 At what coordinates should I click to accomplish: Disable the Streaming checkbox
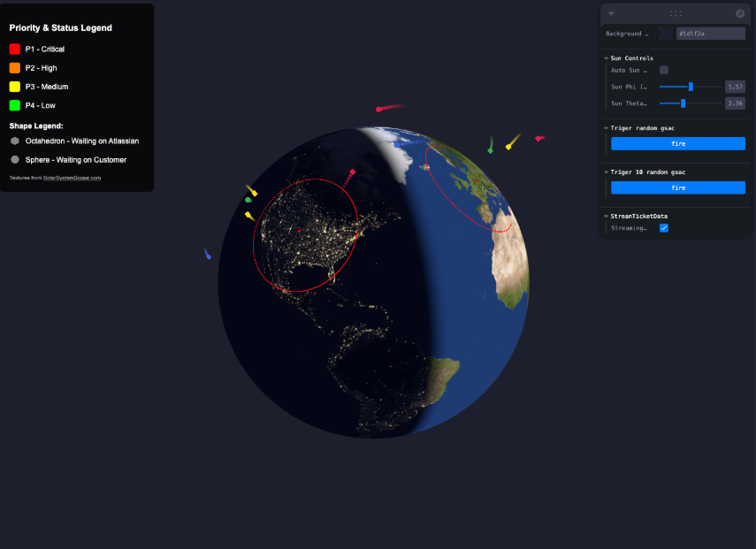[x=664, y=228]
